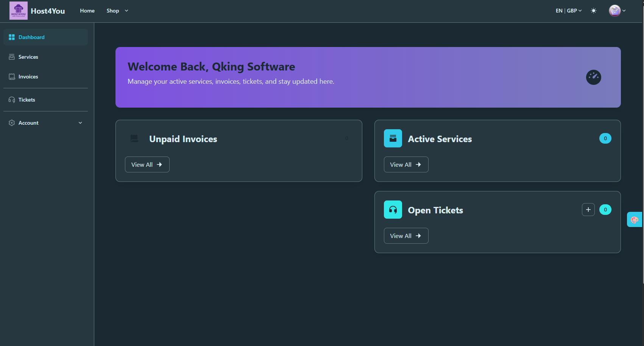Click the Home link in top navigation
Image resolution: width=644 pixels, height=346 pixels.
tap(87, 11)
